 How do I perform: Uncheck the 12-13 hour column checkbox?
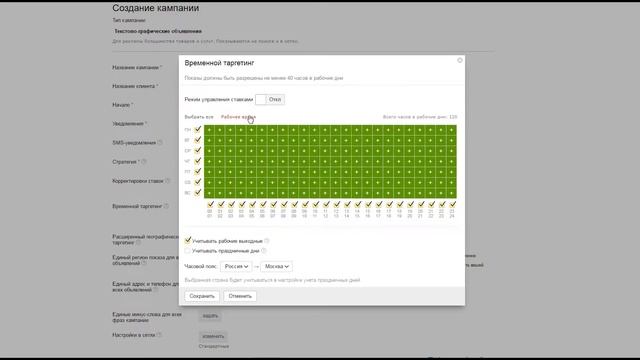pos(337,204)
